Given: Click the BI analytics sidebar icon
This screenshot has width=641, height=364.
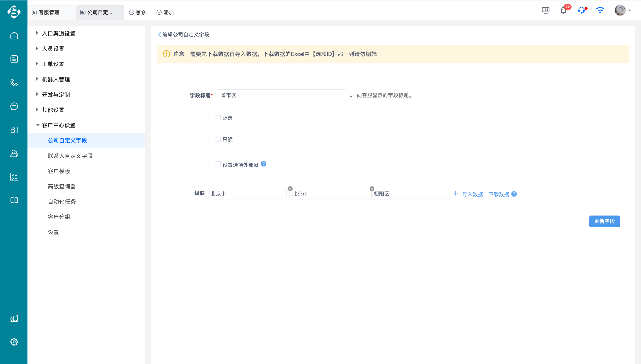Looking at the screenshot, I should tap(14, 130).
